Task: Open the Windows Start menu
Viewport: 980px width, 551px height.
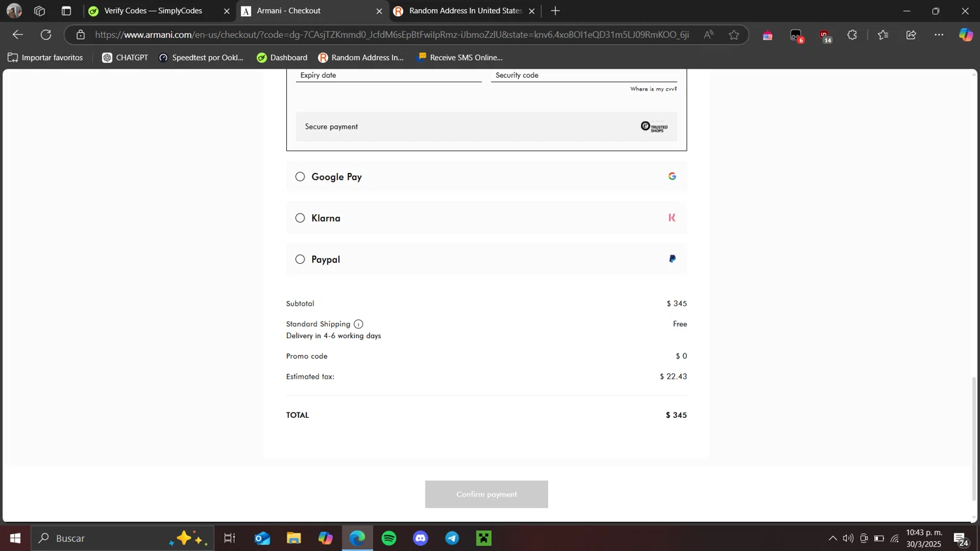Action: [15, 538]
